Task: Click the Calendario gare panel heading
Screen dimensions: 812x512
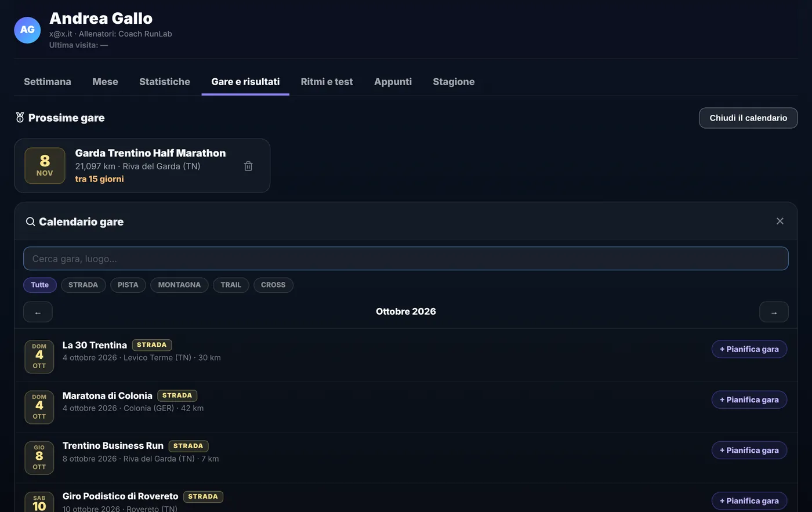Action: pos(81,221)
